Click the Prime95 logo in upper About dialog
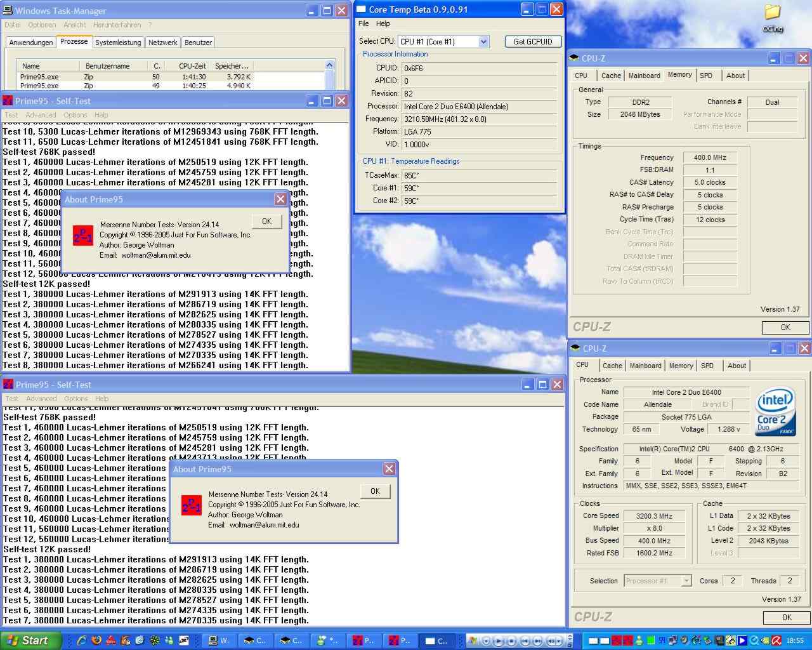Viewport: 812px width, 650px height. 83,235
